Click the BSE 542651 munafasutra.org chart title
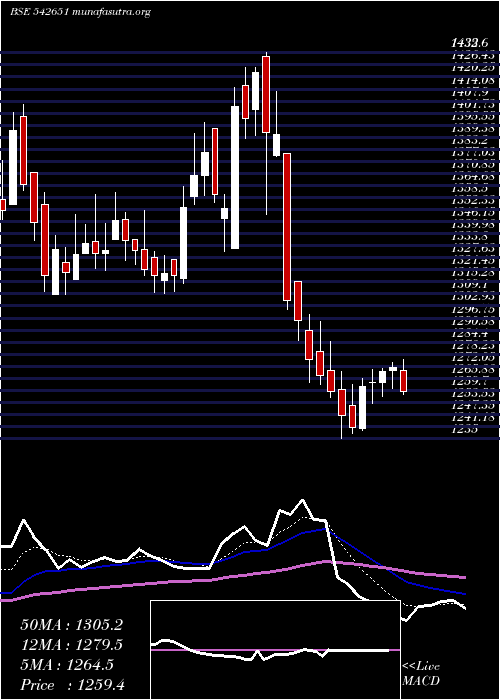This screenshot has height=700, width=500. pyautogui.click(x=80, y=12)
